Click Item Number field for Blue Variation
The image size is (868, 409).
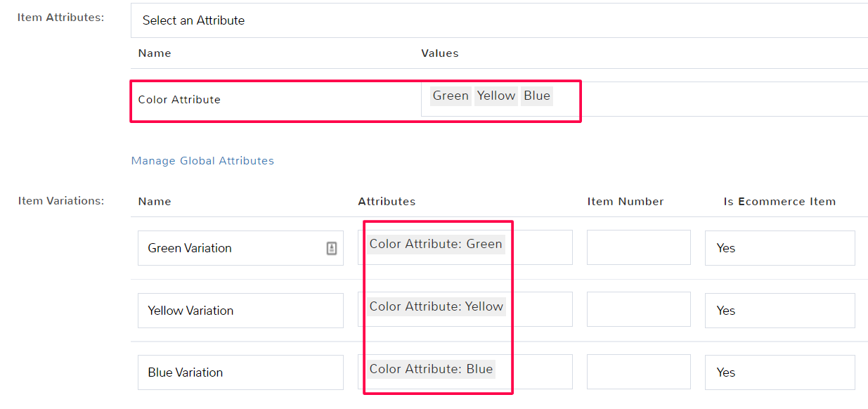639,372
